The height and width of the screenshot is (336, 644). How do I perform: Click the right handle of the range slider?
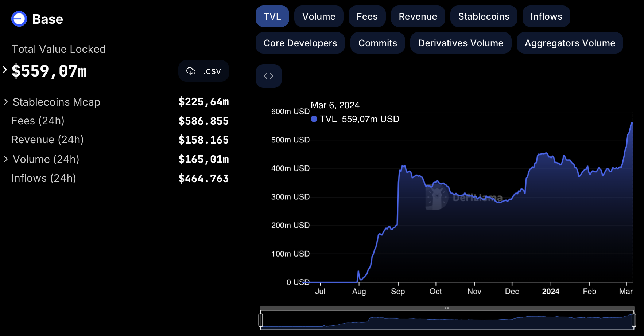pos(634,320)
